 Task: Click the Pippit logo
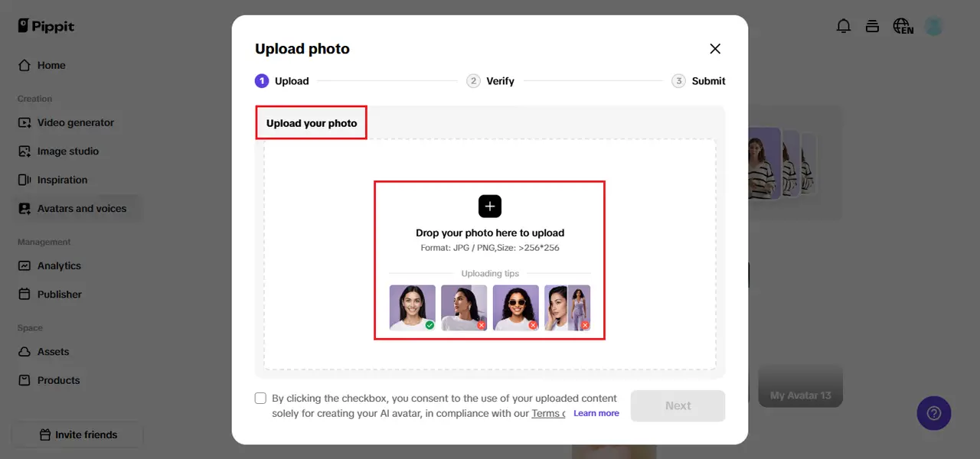coord(47,26)
